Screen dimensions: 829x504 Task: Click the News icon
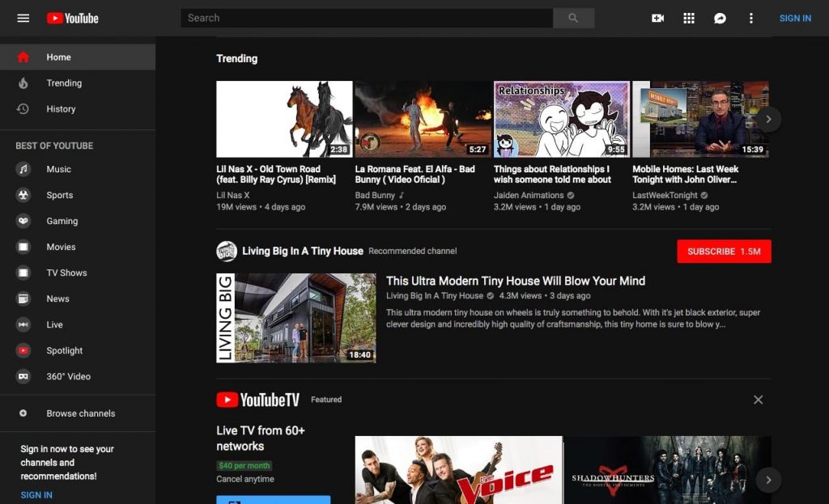click(23, 299)
